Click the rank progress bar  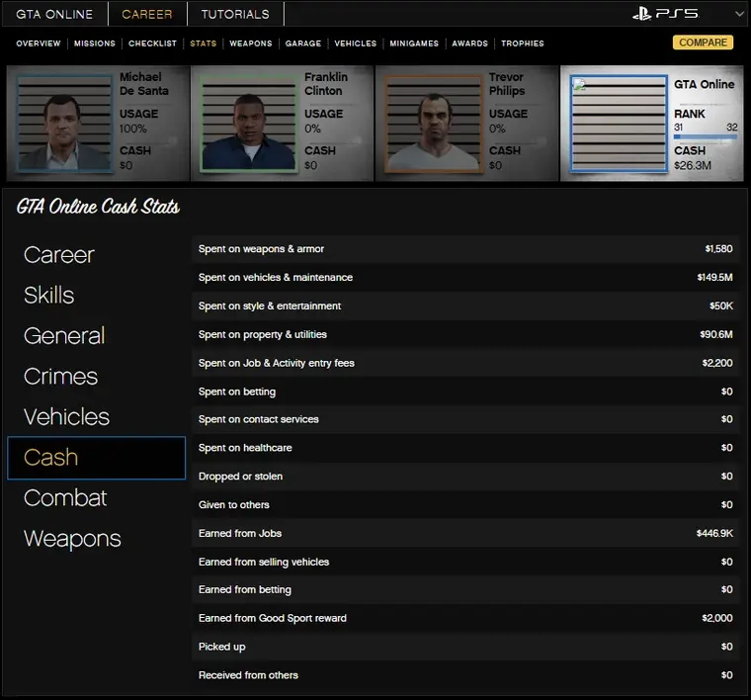(x=705, y=137)
